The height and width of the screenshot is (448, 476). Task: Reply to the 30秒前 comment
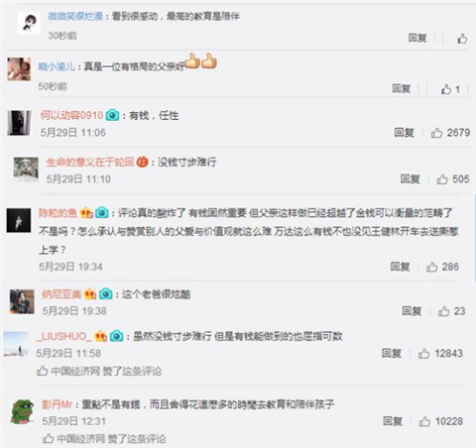pos(417,38)
